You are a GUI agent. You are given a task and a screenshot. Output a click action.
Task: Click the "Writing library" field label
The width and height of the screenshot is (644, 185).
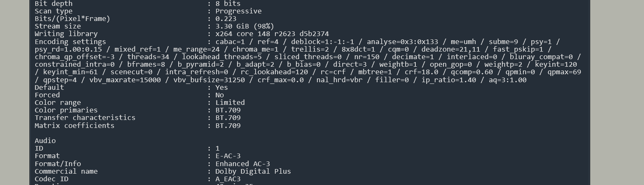click(66, 34)
